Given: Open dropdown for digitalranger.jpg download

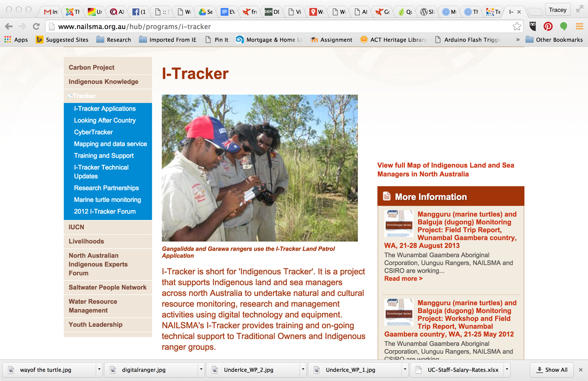Looking at the screenshot, I should click(201, 370).
